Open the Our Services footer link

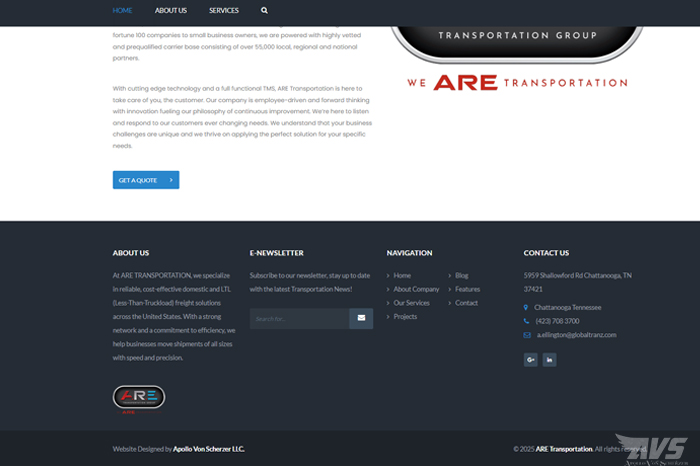point(411,303)
